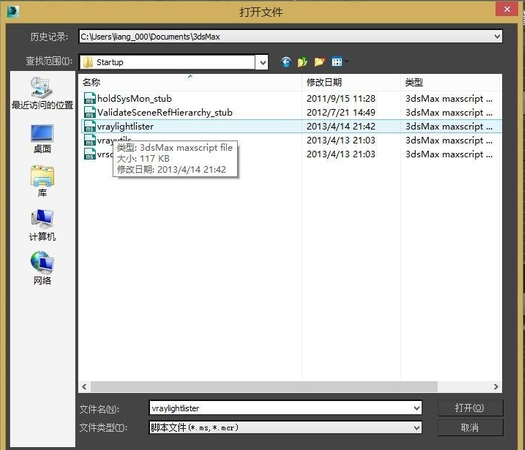Open Libraries (库) in sidebar
525x450 pixels.
click(x=42, y=181)
